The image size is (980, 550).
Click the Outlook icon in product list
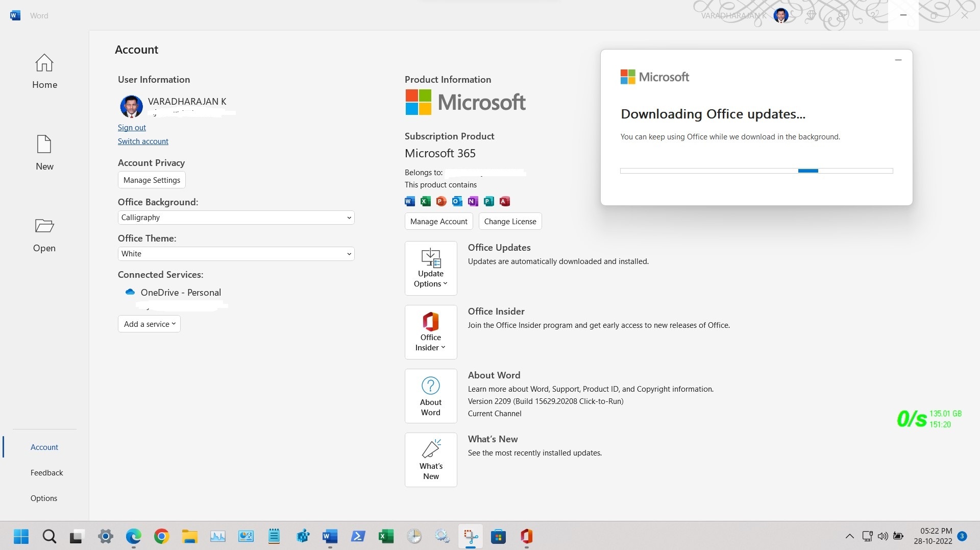tap(457, 201)
